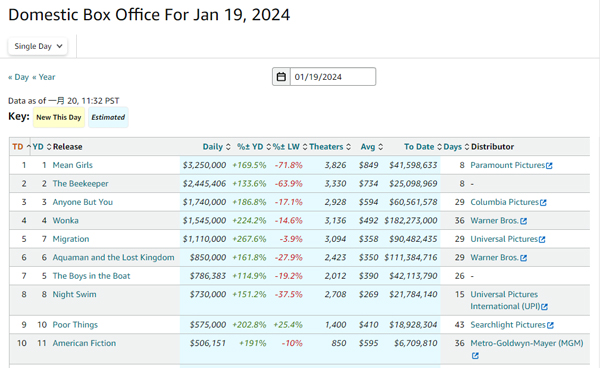Open Searchlight Pictures external link icon
600x368 pixels.
[550, 325]
